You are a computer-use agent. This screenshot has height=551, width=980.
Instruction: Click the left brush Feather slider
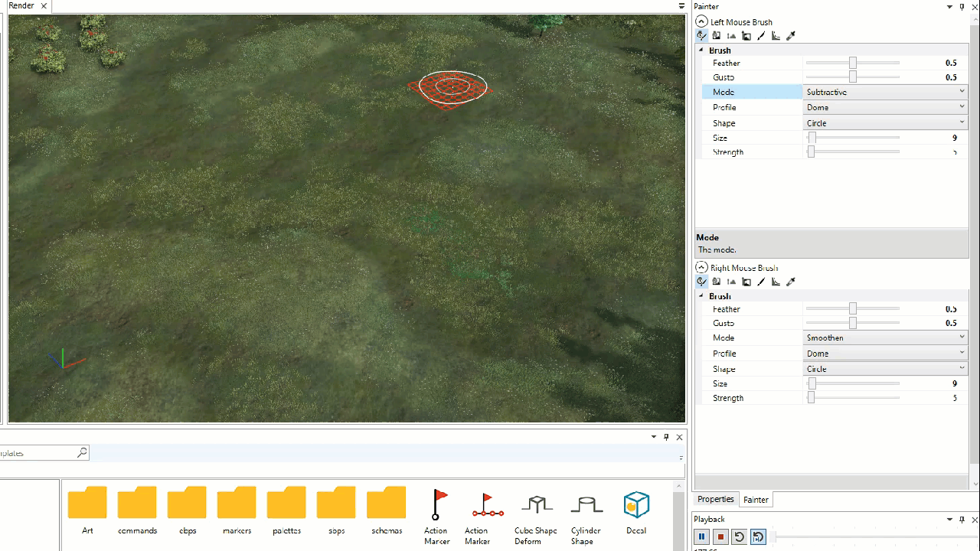(852, 63)
